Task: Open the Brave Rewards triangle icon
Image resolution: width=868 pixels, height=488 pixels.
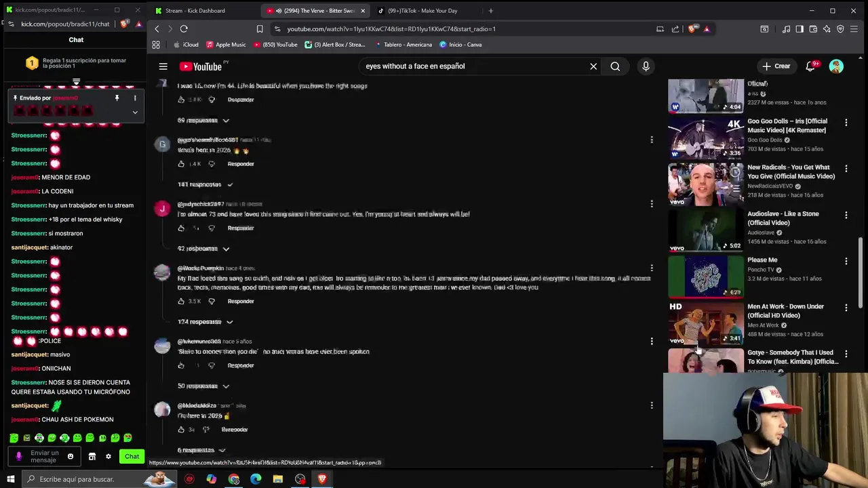Action: (x=707, y=29)
